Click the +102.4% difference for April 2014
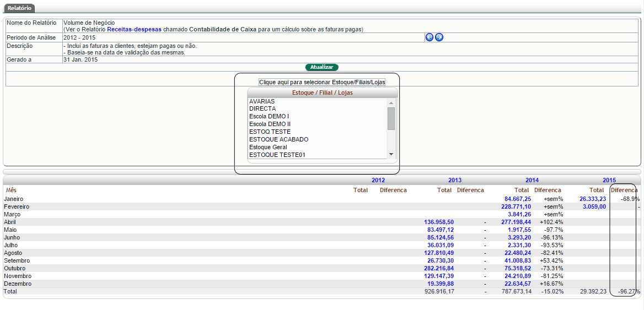Screen dimensions: 644x310 pos(551,222)
